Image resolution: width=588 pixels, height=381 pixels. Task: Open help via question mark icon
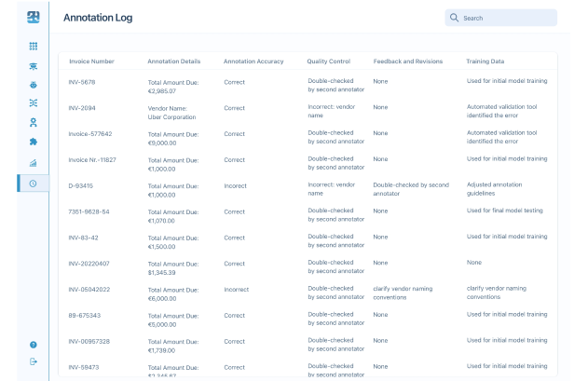tap(34, 345)
